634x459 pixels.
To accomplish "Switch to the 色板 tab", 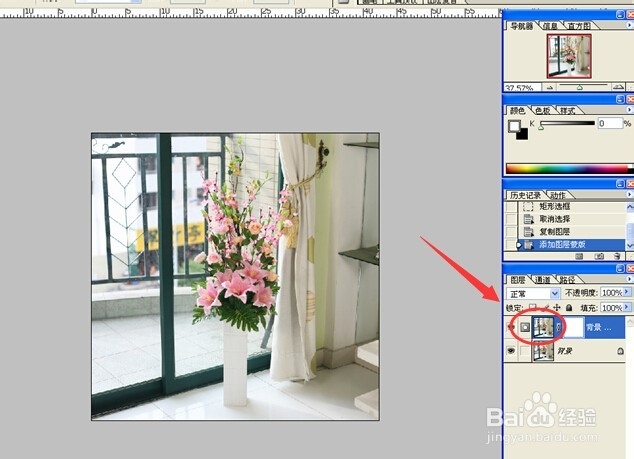I will tap(542, 110).
